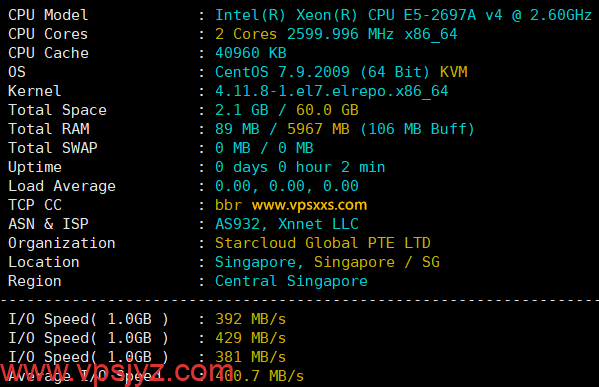Click the I/O Speed label beside 429 MB/s
Screen dimensions: 599x387
pos(88,338)
